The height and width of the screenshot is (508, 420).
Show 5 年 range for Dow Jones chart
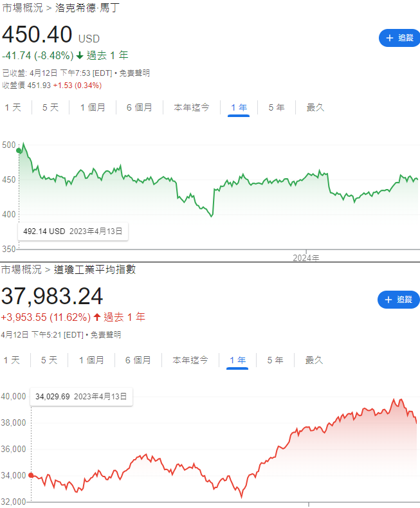275,360
